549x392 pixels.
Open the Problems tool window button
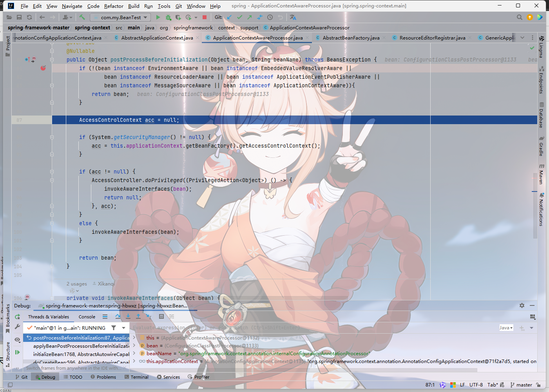click(103, 377)
